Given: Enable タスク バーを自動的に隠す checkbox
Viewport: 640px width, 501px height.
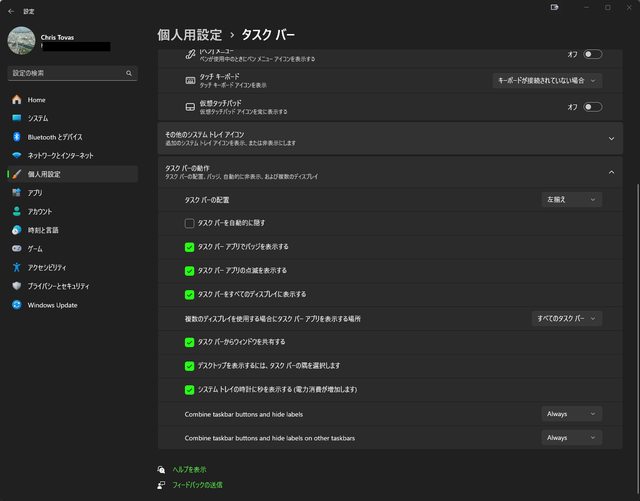Looking at the screenshot, I should pos(189,222).
